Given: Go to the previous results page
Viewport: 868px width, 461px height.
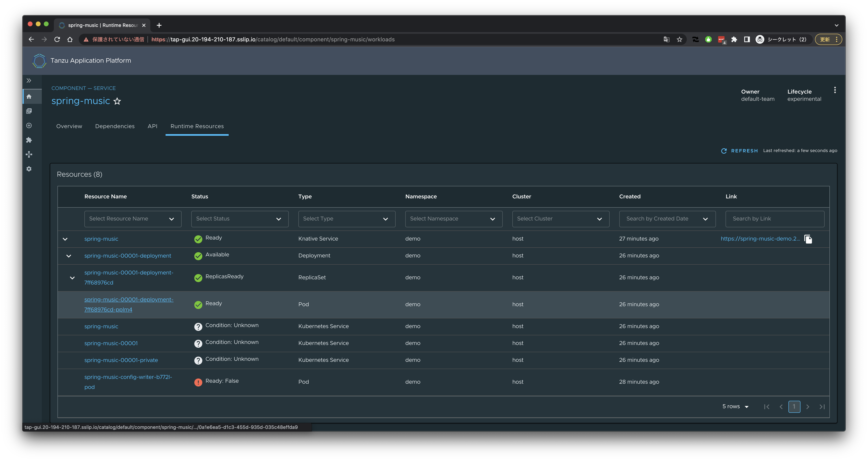Looking at the screenshot, I should (781, 407).
